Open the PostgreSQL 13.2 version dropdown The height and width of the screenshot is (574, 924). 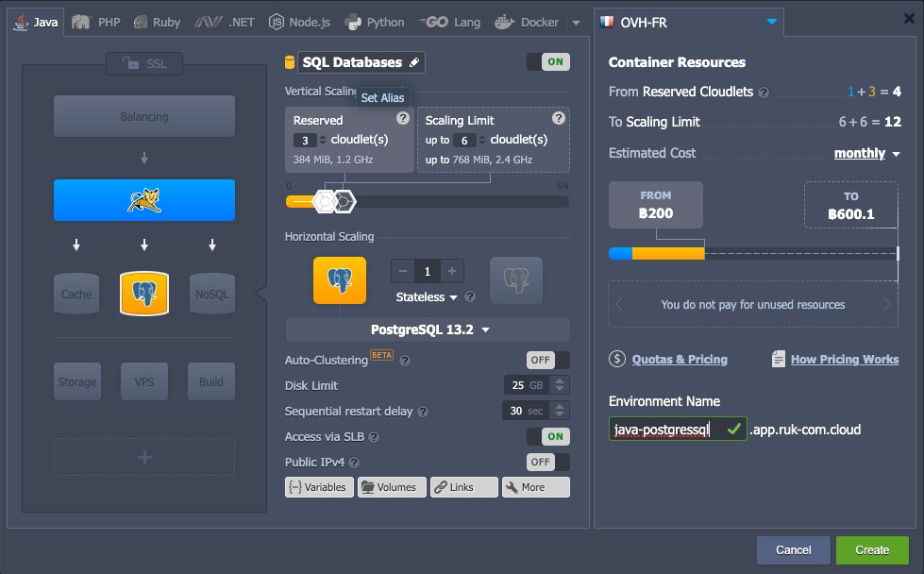tap(428, 329)
